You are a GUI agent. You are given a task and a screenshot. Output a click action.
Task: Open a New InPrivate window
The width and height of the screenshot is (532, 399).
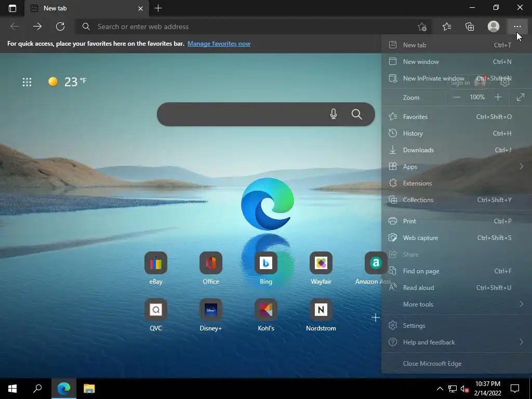[x=457, y=78]
